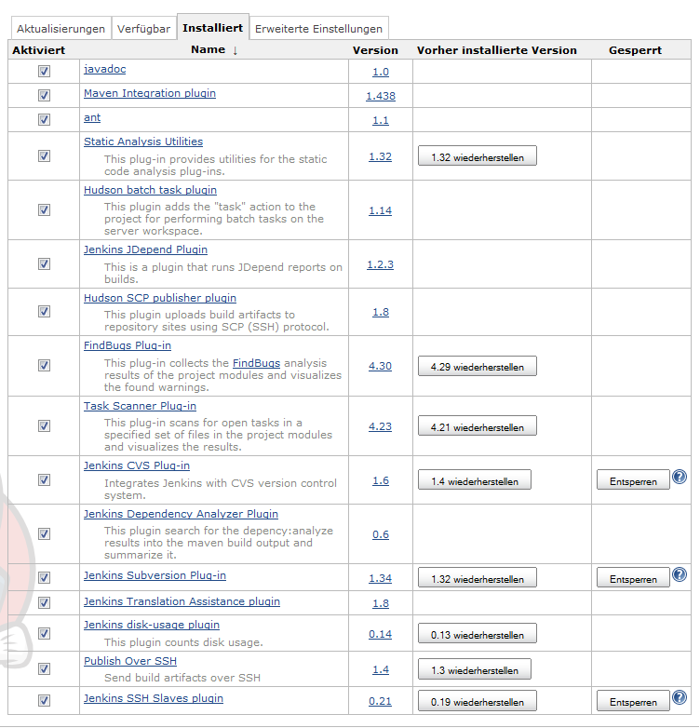This screenshot has height=728, width=700.
Task: Open the Verfügbar tab
Action: point(143,29)
